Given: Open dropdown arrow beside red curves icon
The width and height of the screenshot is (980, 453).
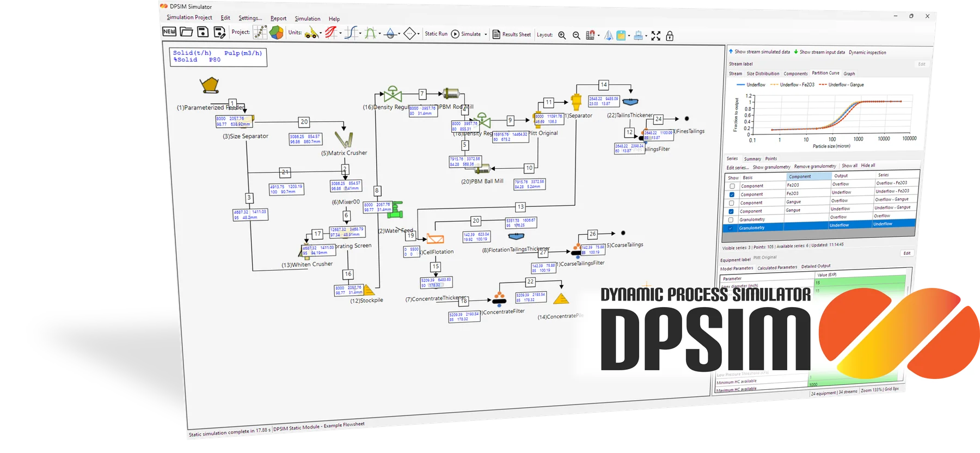Looking at the screenshot, I should tap(340, 33).
